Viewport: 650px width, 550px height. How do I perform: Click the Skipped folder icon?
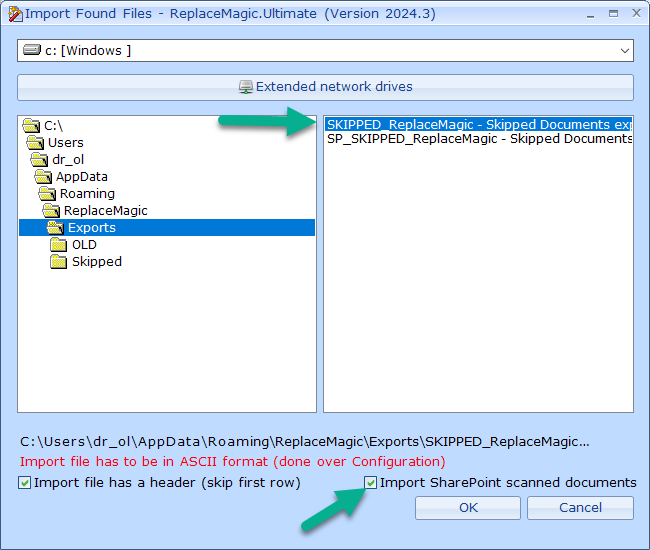coord(58,262)
